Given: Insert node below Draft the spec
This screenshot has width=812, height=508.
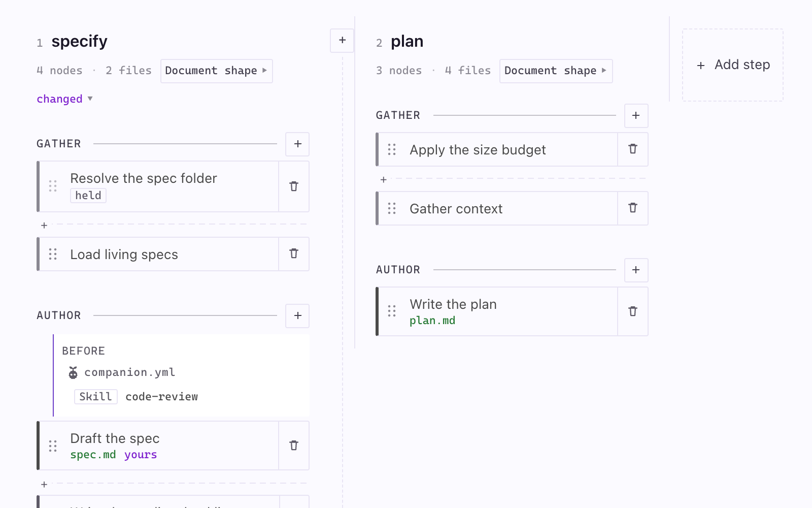Looking at the screenshot, I should [44, 484].
